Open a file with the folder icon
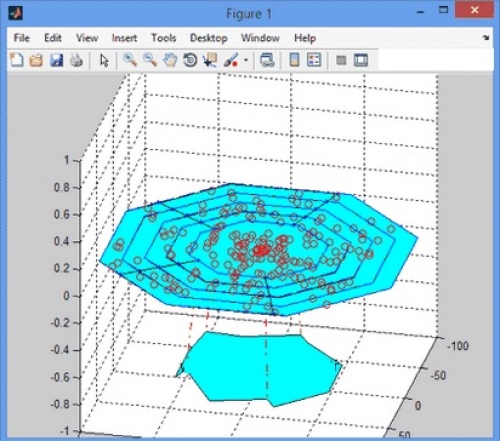This screenshot has width=500, height=441. tap(36, 60)
